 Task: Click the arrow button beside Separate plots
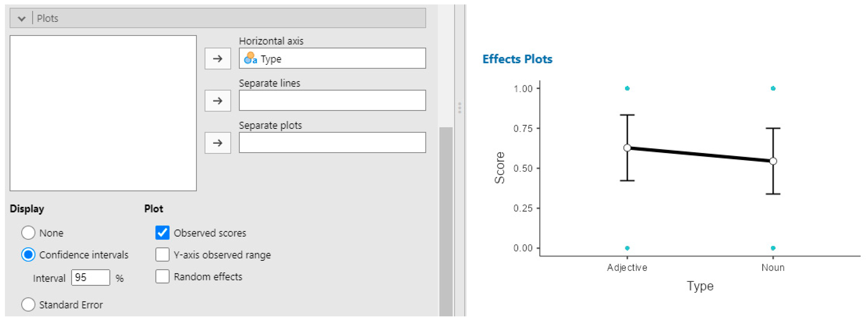tap(218, 143)
